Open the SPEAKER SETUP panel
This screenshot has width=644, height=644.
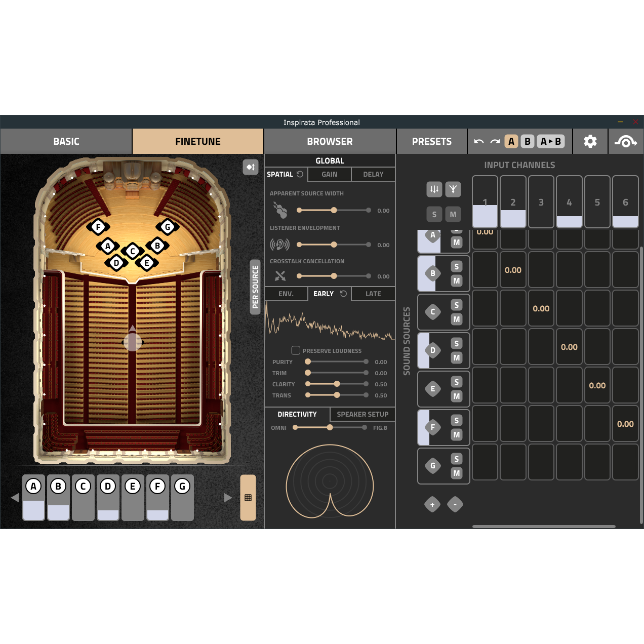(363, 414)
